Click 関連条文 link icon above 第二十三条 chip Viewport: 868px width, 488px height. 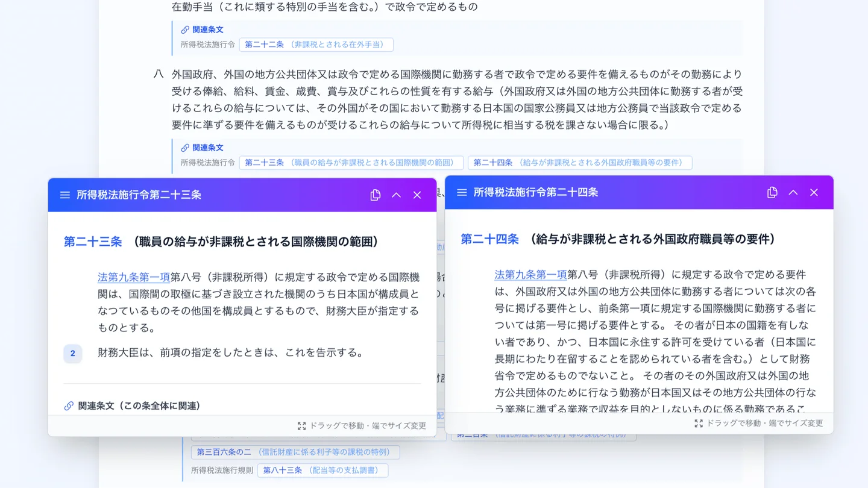click(x=185, y=148)
